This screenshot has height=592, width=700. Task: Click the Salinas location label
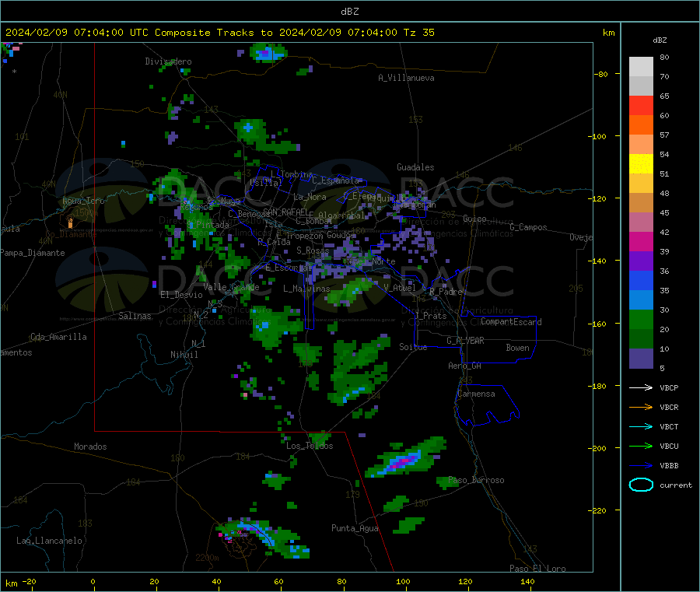tap(135, 316)
